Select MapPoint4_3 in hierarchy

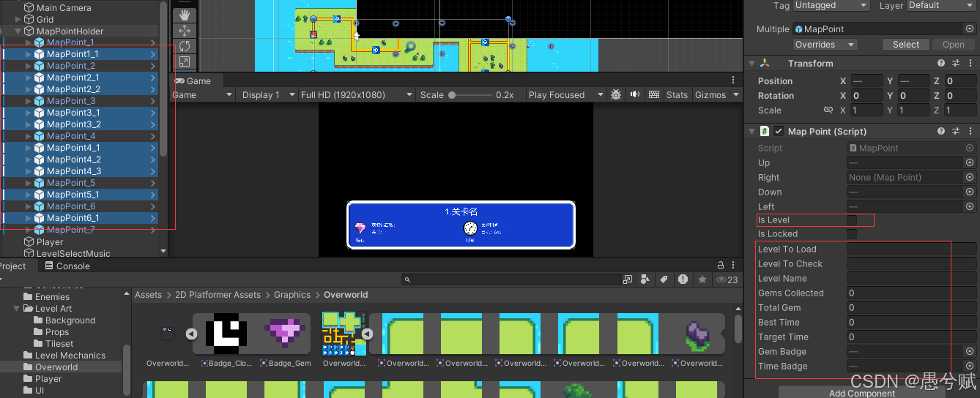point(74,171)
